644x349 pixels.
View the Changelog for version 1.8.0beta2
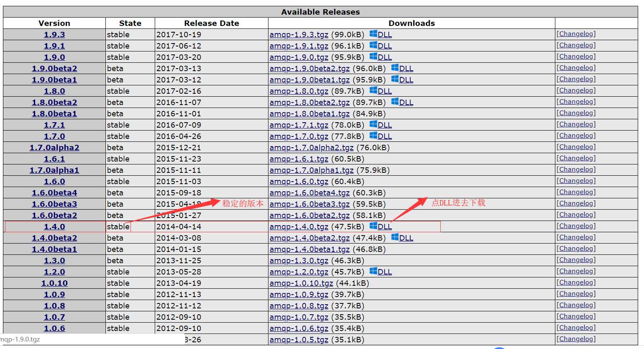pos(576,102)
